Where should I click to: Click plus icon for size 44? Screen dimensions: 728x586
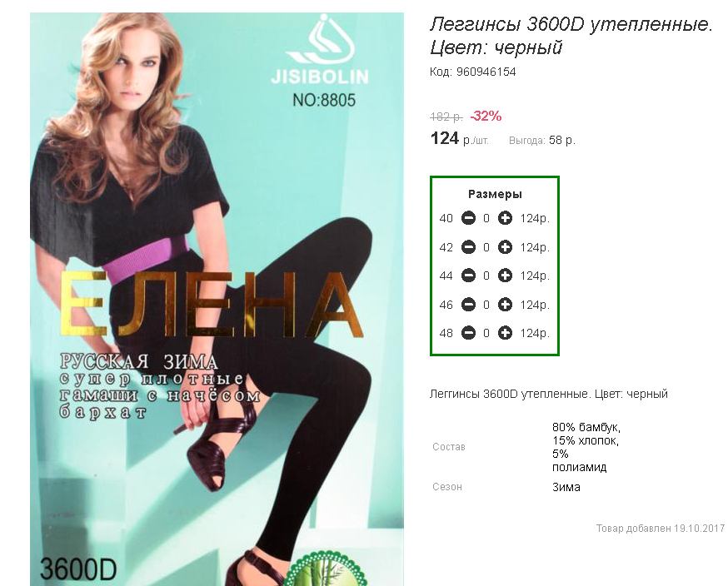click(x=505, y=276)
